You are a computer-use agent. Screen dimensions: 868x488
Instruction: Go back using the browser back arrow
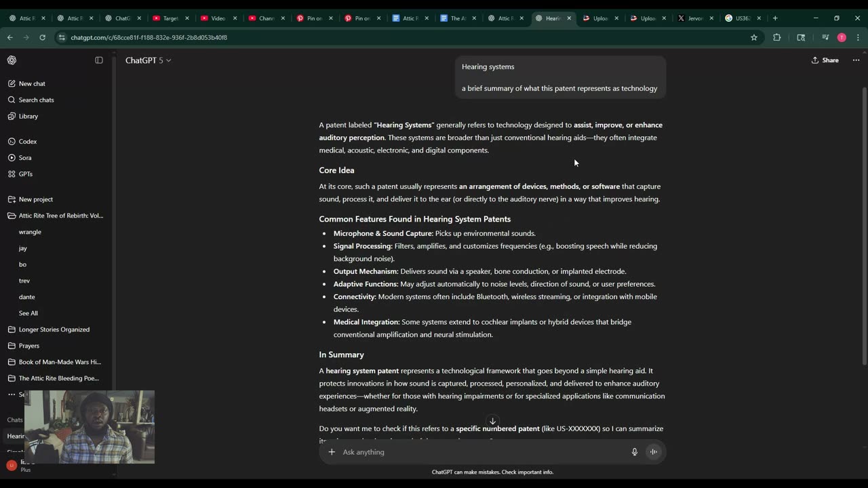pyautogui.click(x=11, y=37)
